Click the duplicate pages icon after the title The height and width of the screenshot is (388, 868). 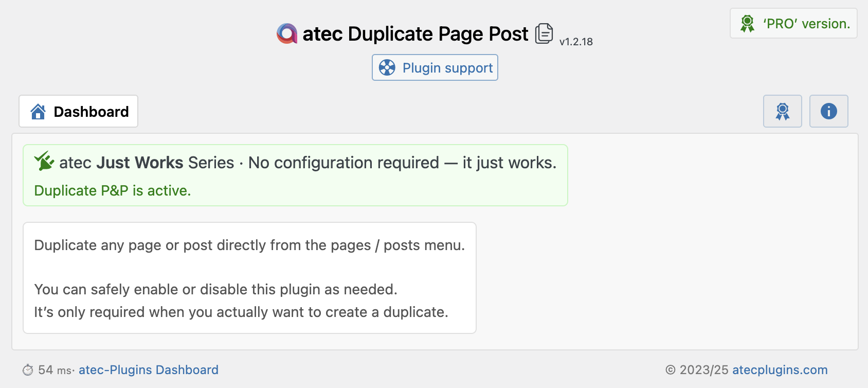pyautogui.click(x=544, y=34)
